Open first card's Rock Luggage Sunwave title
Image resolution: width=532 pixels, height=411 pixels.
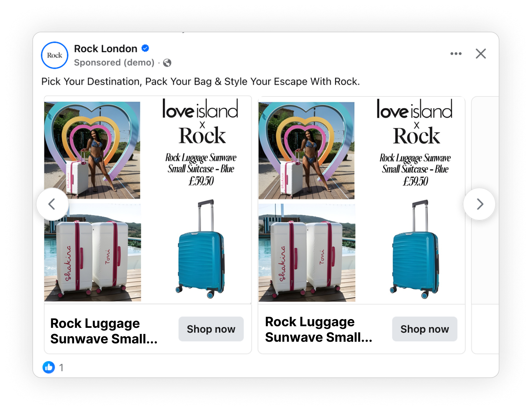coord(104,331)
